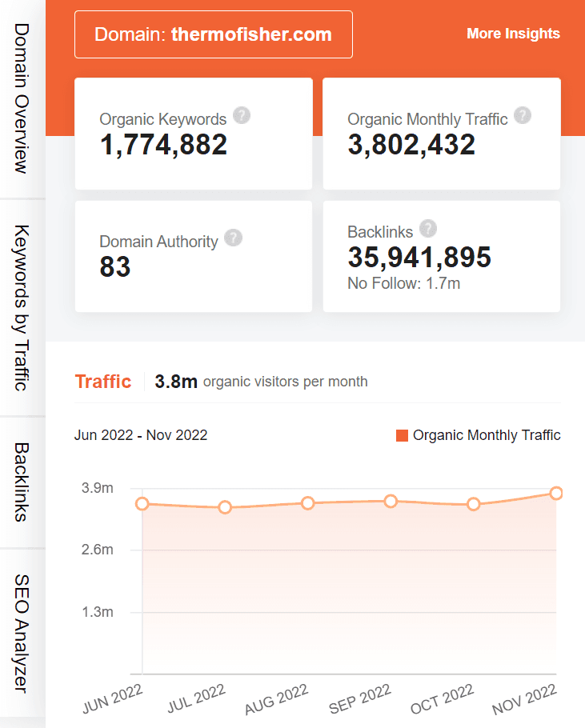Switch to the SEO Analyzer tab
This screenshot has height=728, width=585.
(22, 634)
